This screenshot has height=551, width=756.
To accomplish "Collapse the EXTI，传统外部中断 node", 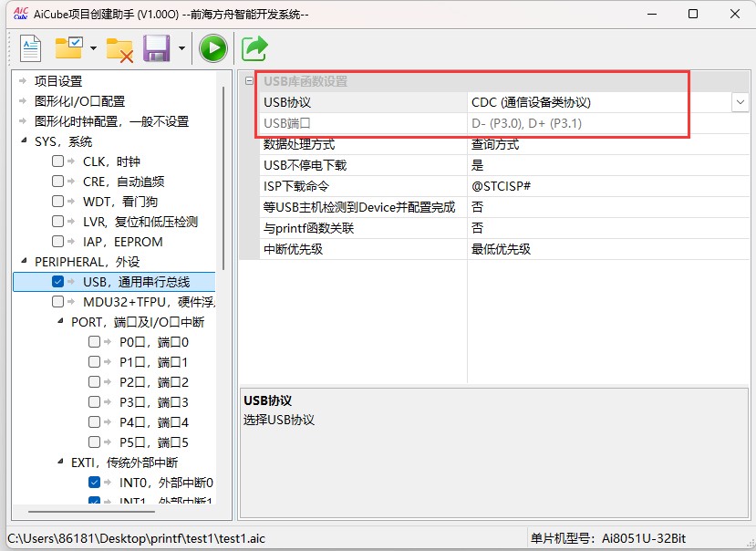I will click(x=60, y=462).
